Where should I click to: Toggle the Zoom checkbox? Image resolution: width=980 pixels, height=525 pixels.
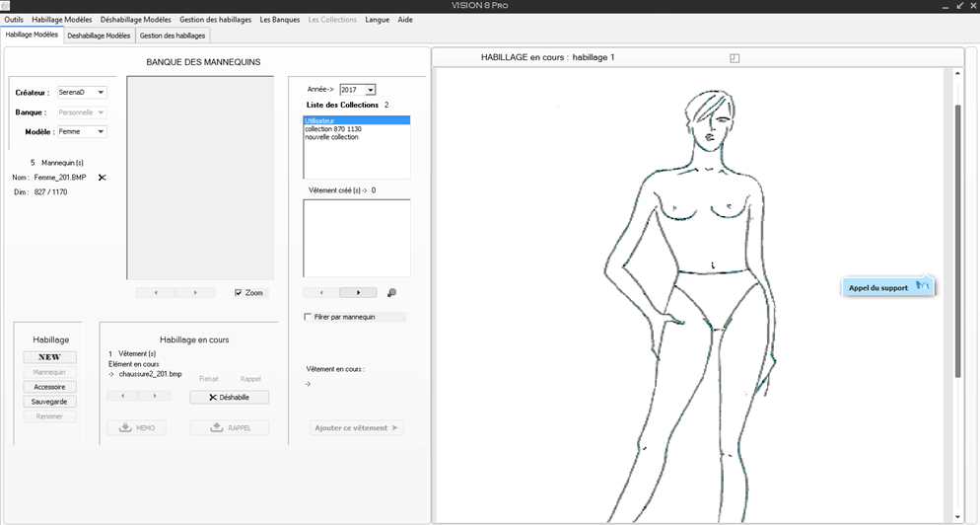click(239, 293)
